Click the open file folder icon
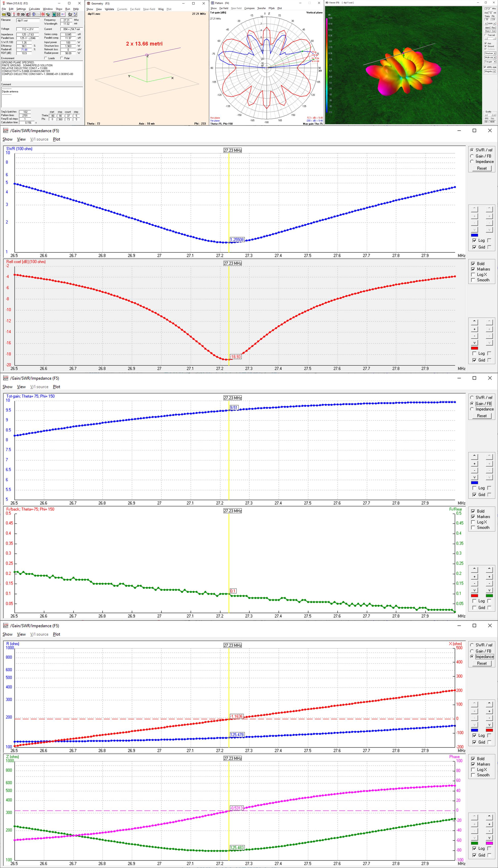The width and height of the screenshot is (498, 868). [x=4, y=14]
